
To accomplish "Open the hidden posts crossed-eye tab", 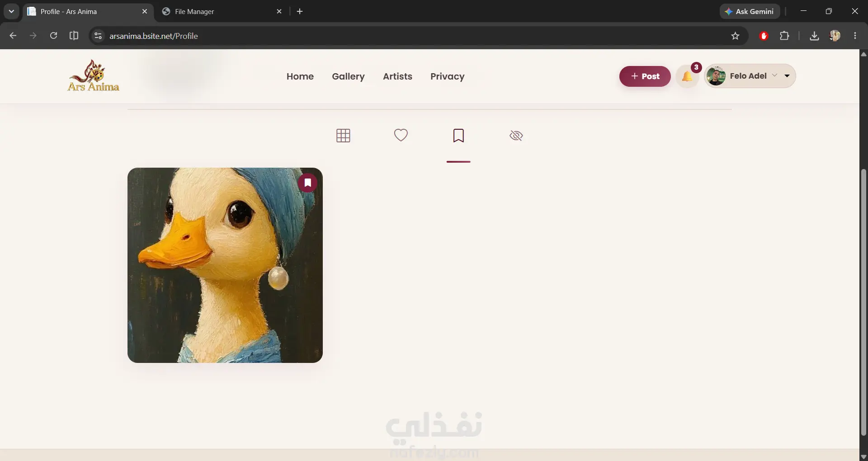I will [x=516, y=136].
